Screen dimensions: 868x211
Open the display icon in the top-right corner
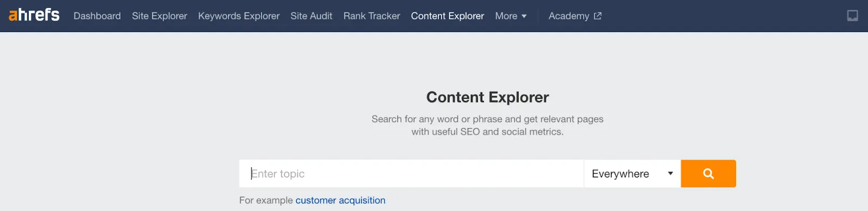pyautogui.click(x=853, y=16)
